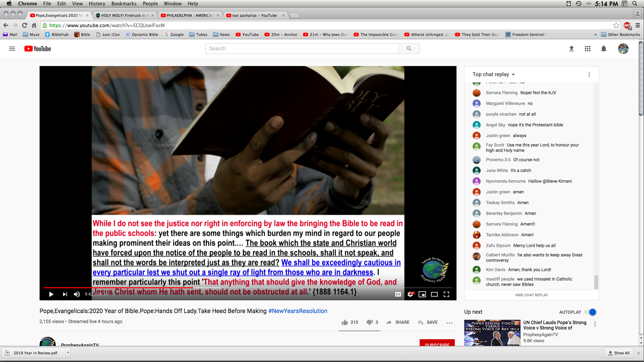Open video settings gear
Viewport: 644px width, 362px height.
[410, 294]
